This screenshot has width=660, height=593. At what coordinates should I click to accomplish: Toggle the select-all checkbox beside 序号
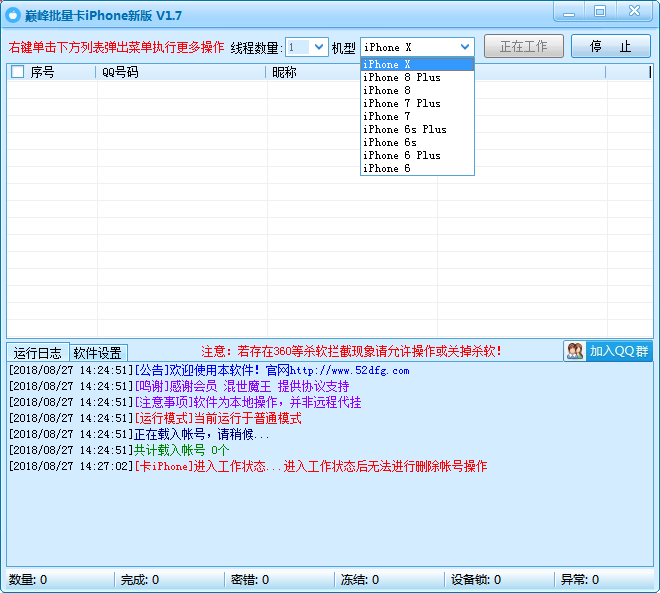tap(17, 72)
